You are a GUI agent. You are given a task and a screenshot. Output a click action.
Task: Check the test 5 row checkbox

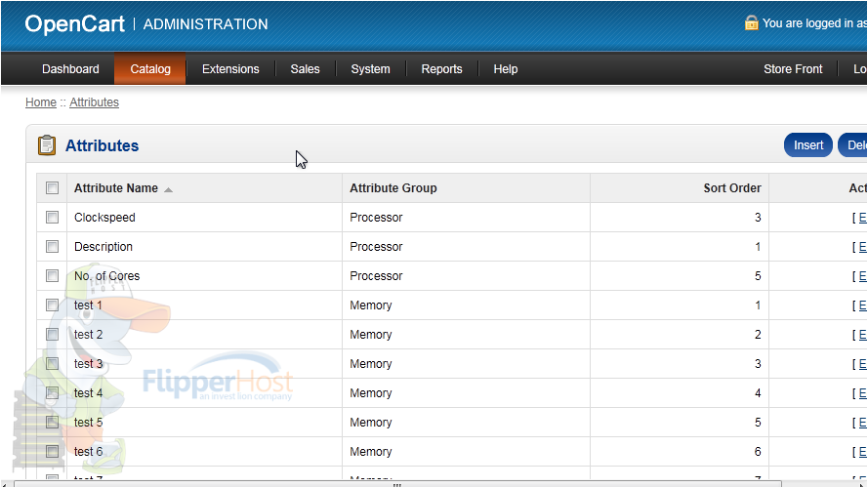[52, 423]
